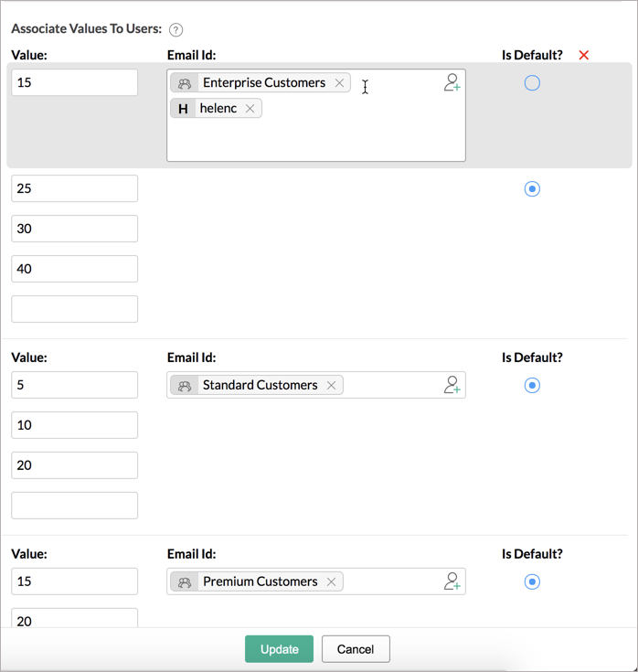Click the value field containing 30
Screen dimensions: 638x672
[74, 229]
